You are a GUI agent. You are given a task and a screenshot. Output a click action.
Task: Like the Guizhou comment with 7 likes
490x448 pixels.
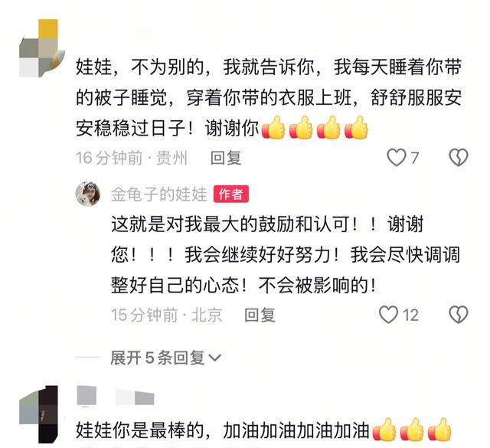pyautogui.click(x=397, y=157)
